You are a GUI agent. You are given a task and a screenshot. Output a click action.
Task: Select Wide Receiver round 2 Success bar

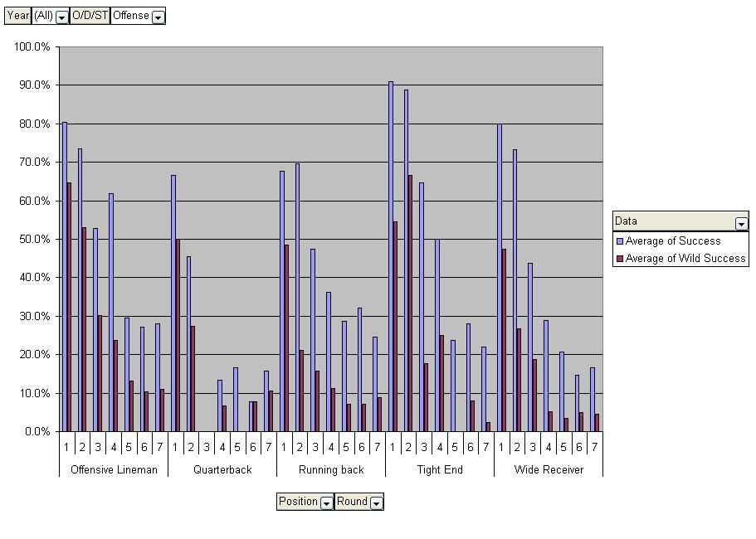[515, 290]
